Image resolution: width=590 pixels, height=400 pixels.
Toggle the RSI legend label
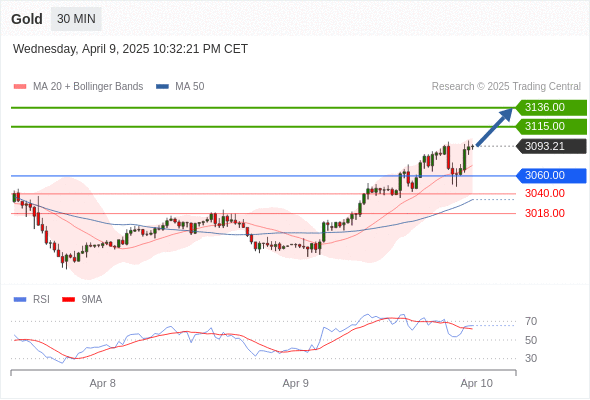click(41, 300)
